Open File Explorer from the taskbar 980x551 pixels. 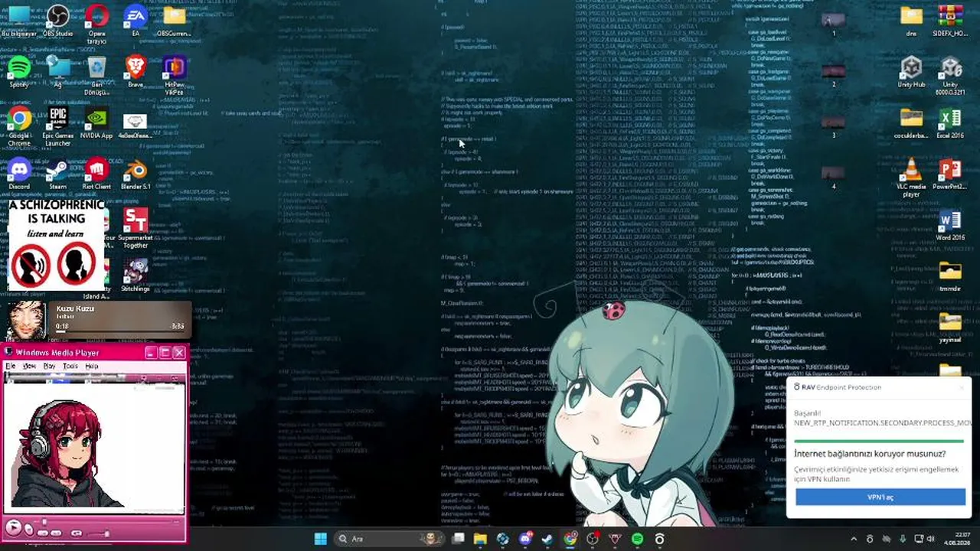pos(480,539)
